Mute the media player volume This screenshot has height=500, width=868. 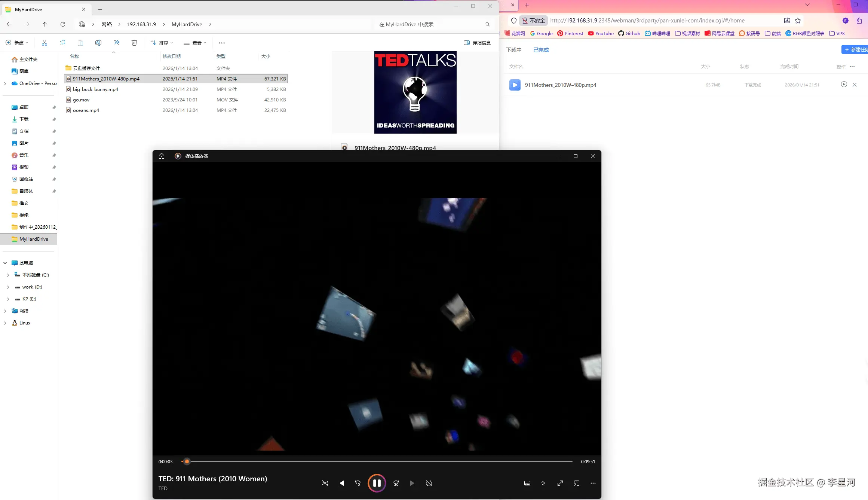(x=543, y=483)
